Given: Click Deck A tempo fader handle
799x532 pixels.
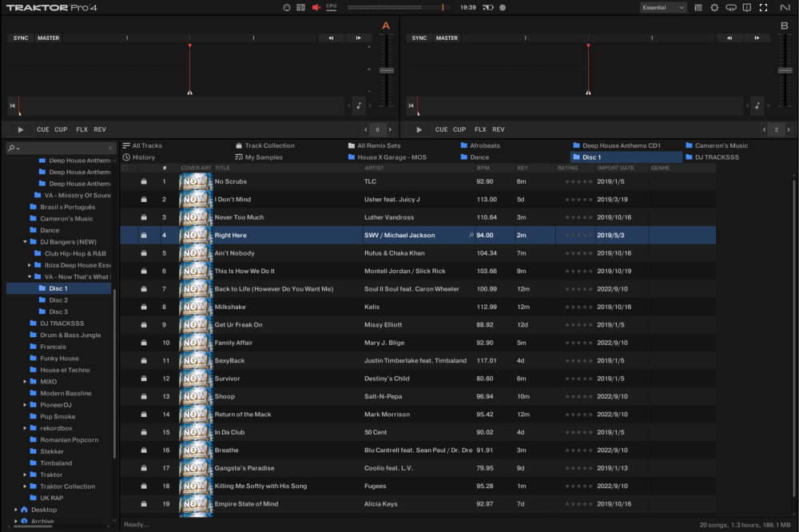Looking at the screenshot, I should click(x=387, y=70).
